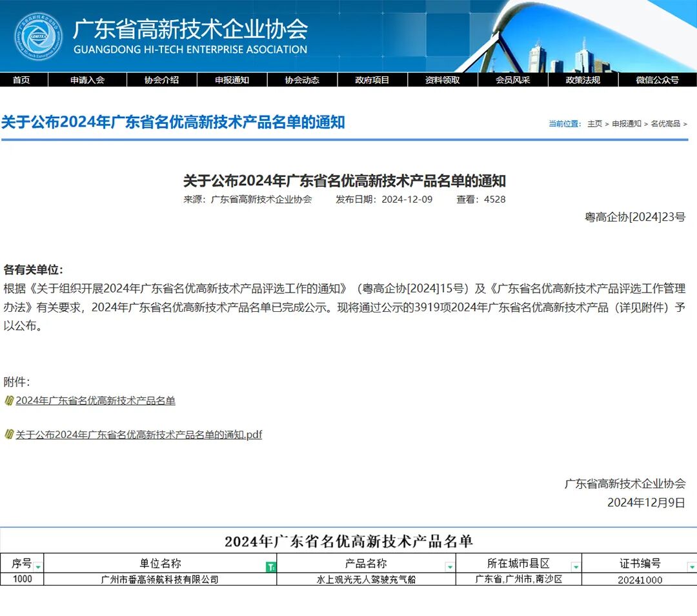Navigate to 协会动态 in the top menu

pyautogui.click(x=302, y=80)
